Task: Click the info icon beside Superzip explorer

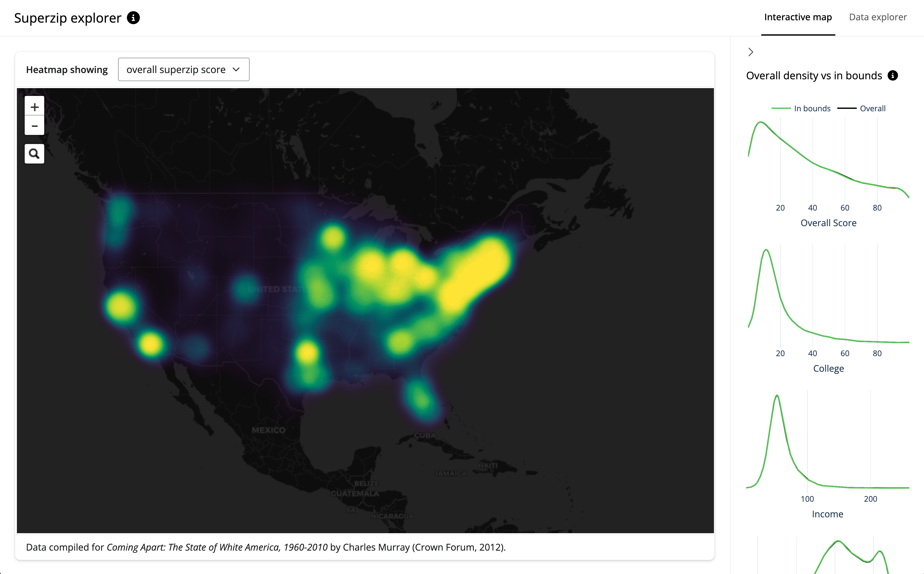Action: coord(133,18)
